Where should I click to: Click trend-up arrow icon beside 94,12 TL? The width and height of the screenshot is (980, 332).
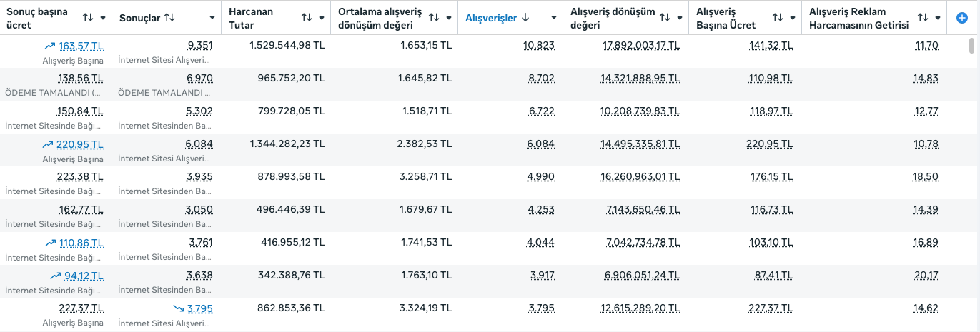point(56,276)
